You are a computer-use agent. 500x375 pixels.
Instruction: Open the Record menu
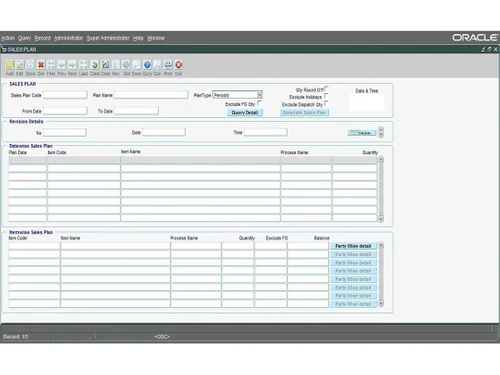pyautogui.click(x=43, y=38)
